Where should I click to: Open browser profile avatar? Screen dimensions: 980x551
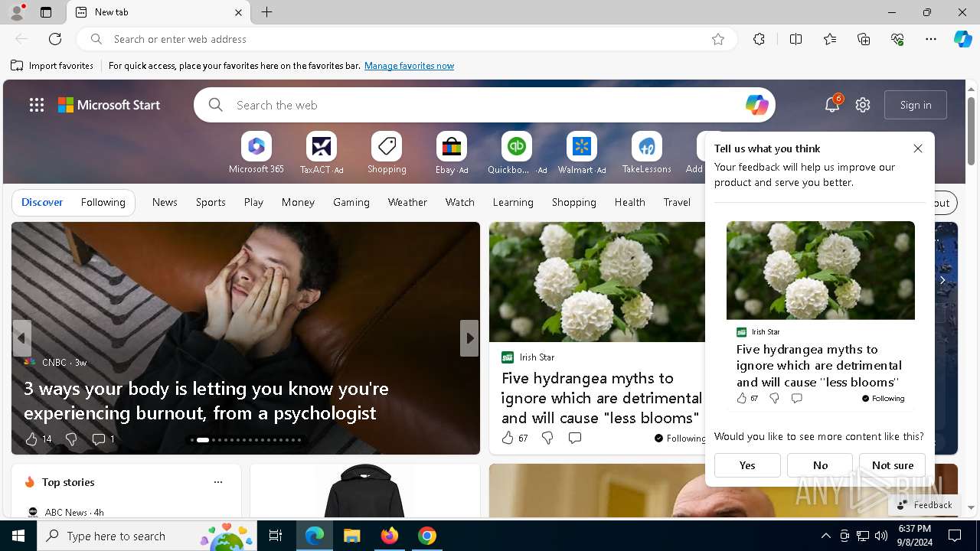(17, 11)
